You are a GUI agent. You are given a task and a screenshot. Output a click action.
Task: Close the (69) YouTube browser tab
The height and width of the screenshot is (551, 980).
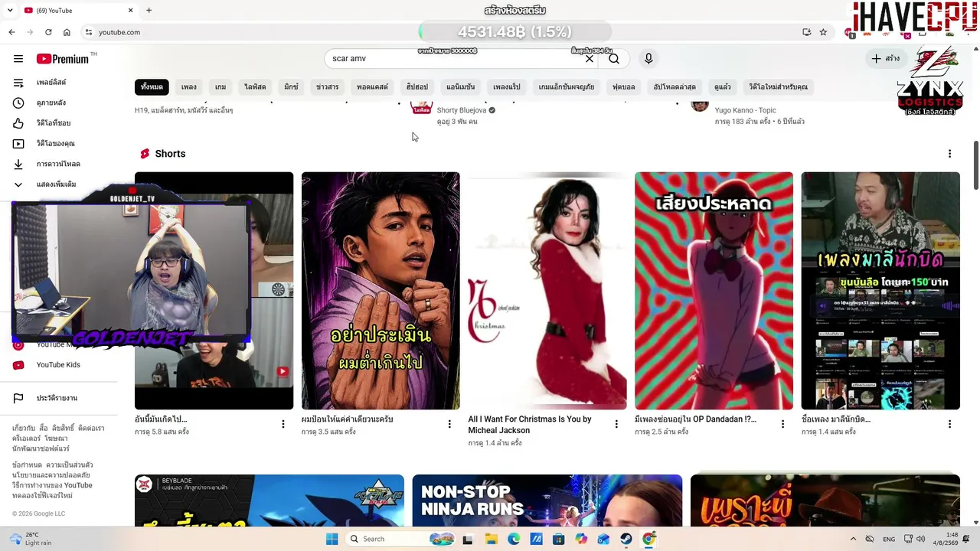click(130, 10)
